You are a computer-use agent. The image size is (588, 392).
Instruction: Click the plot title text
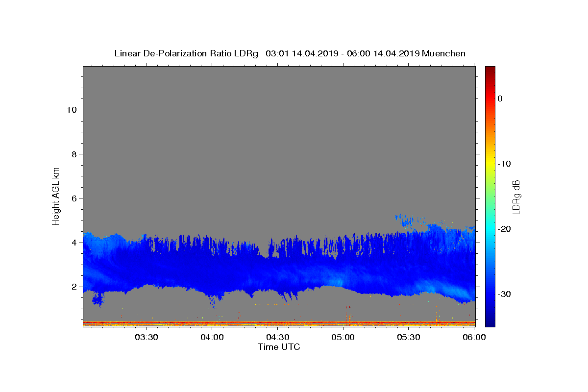click(290, 53)
